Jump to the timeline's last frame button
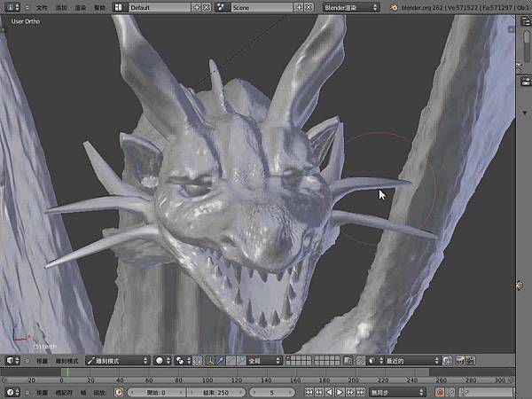 click(x=359, y=392)
